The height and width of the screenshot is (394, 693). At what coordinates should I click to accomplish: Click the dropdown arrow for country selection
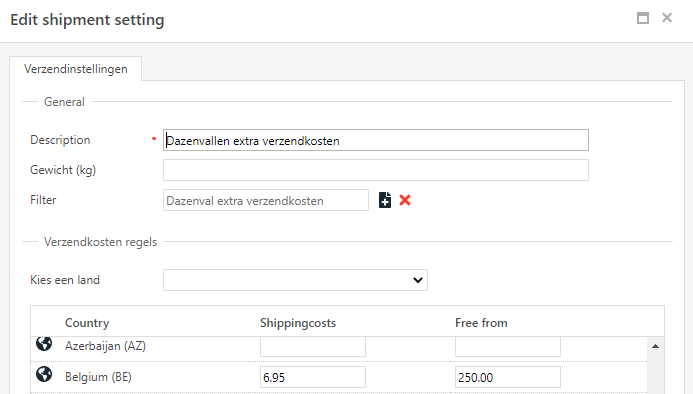(x=418, y=280)
